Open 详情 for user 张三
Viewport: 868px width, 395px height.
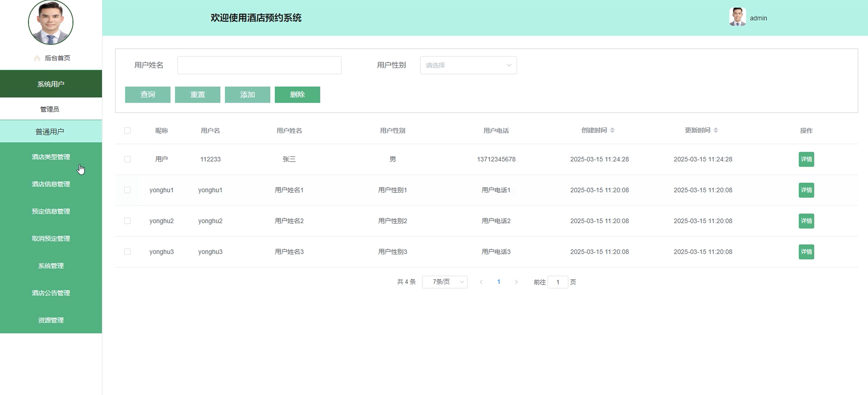tap(806, 159)
